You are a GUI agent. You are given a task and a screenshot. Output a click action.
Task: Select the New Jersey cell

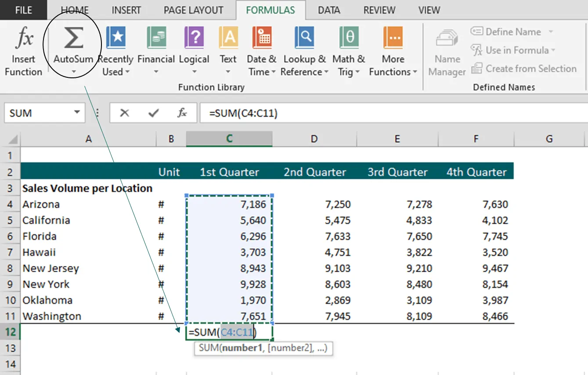(x=88, y=268)
